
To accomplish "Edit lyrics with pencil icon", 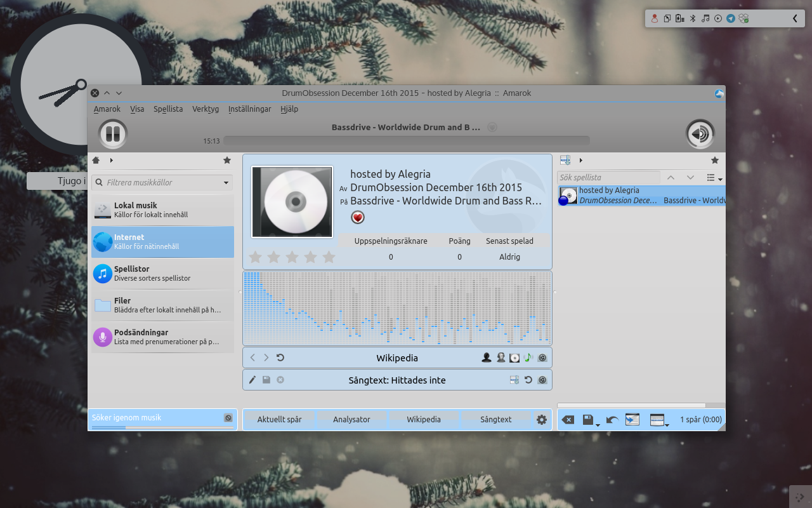I will [x=252, y=380].
